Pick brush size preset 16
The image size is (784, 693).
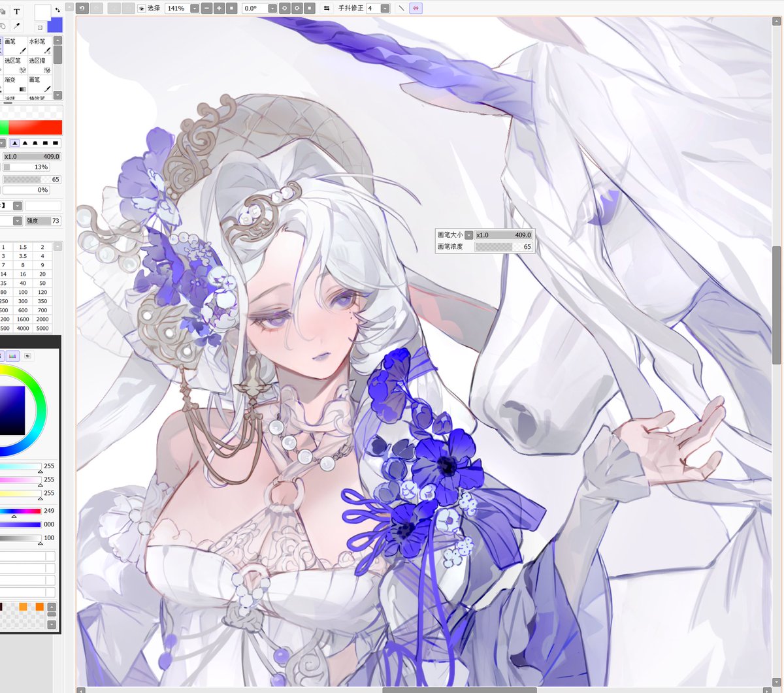(x=23, y=274)
